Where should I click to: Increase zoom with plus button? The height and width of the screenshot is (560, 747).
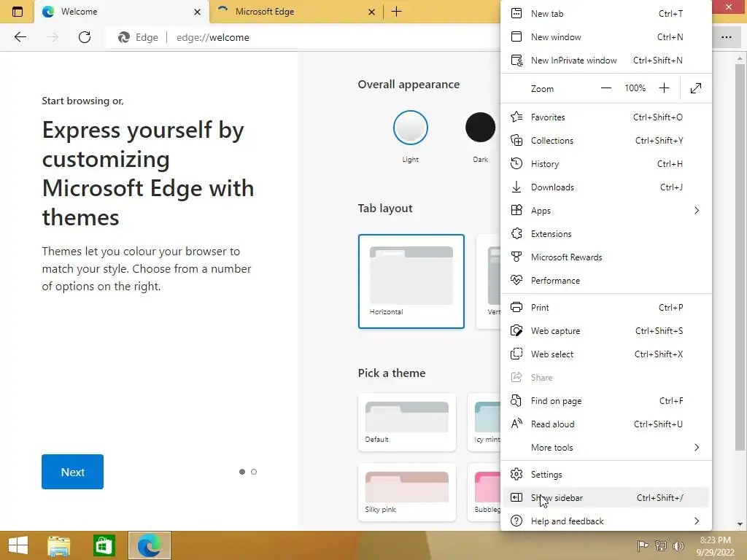[664, 88]
